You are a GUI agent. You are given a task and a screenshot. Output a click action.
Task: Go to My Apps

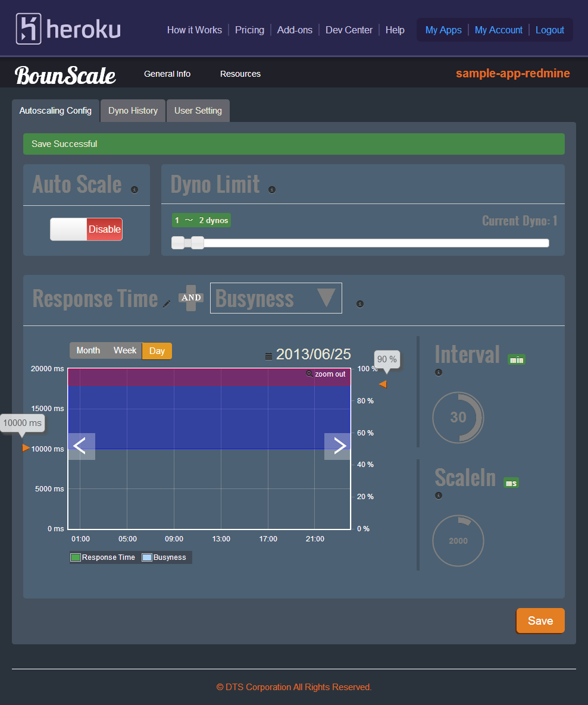[x=443, y=30]
